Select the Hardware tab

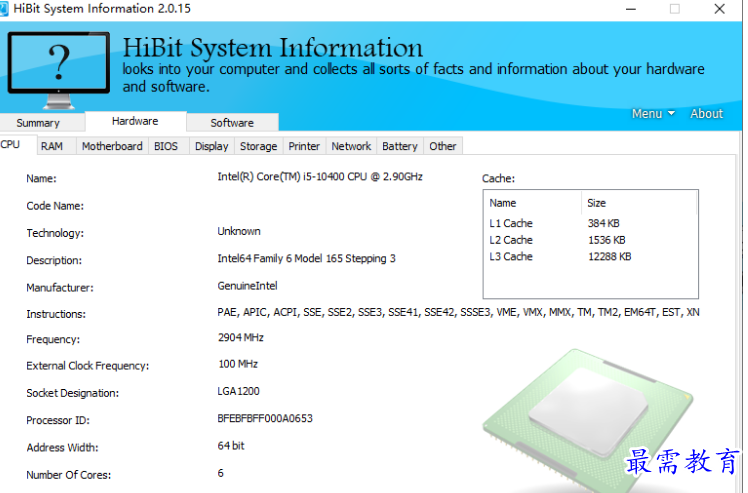[x=135, y=121]
